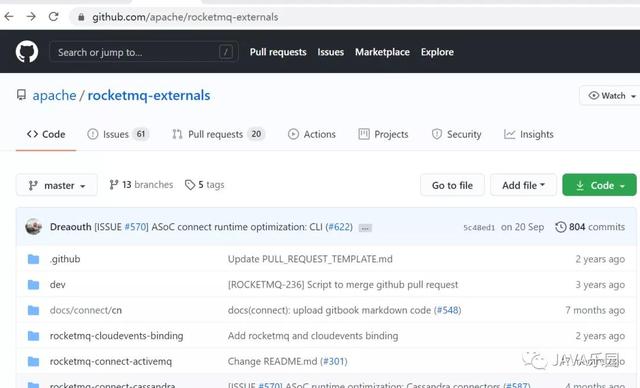This screenshot has height=388, width=640.
Task: Open the .github folder
Action: point(65,259)
